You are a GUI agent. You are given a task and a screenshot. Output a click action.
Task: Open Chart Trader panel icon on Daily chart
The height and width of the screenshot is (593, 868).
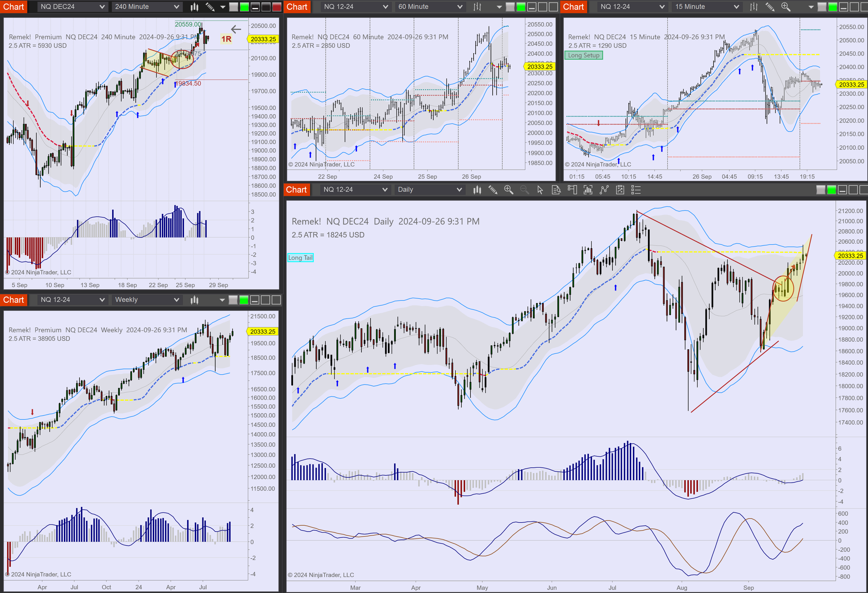pos(572,190)
